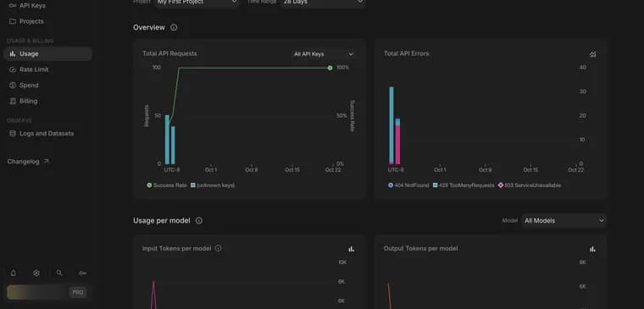Toggle the 503 ServiceUnavailable legend series

(530, 185)
